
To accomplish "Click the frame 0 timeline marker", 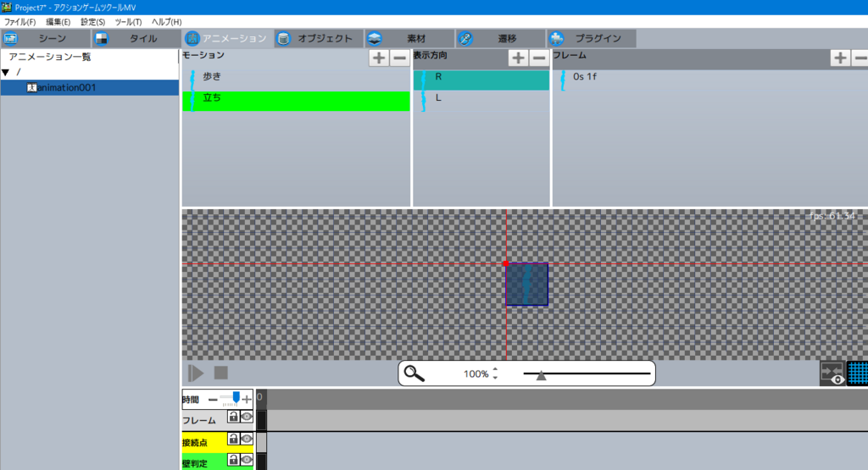I will pyautogui.click(x=261, y=399).
